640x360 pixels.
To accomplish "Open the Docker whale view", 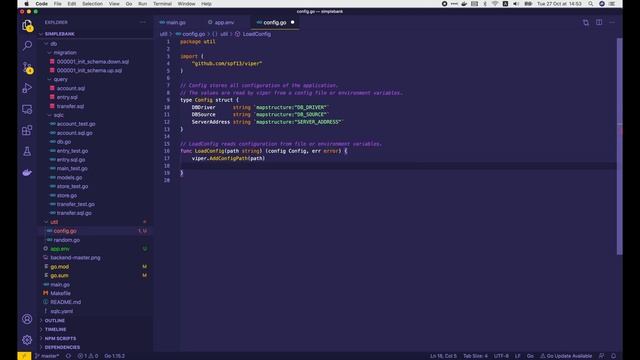I will [27, 173].
